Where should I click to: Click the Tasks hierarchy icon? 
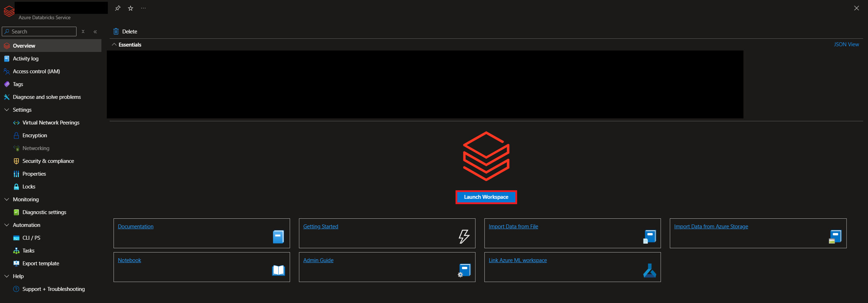tap(16, 251)
